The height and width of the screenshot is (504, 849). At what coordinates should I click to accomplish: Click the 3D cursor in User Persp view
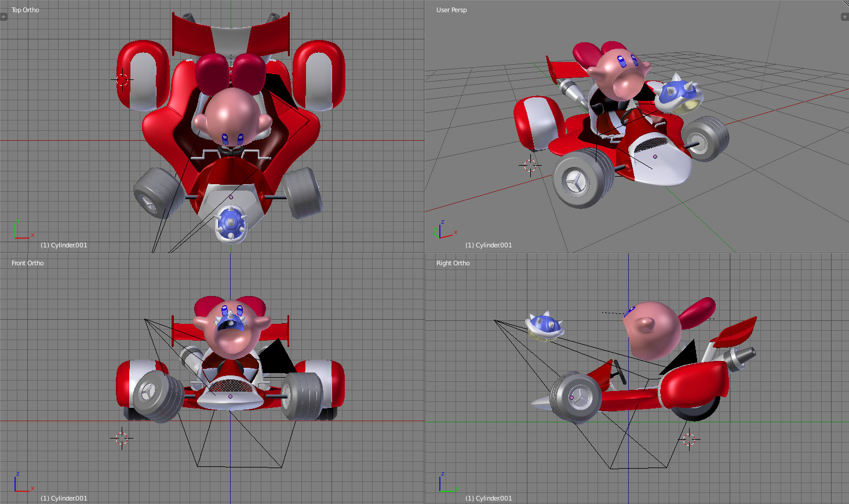(530, 166)
